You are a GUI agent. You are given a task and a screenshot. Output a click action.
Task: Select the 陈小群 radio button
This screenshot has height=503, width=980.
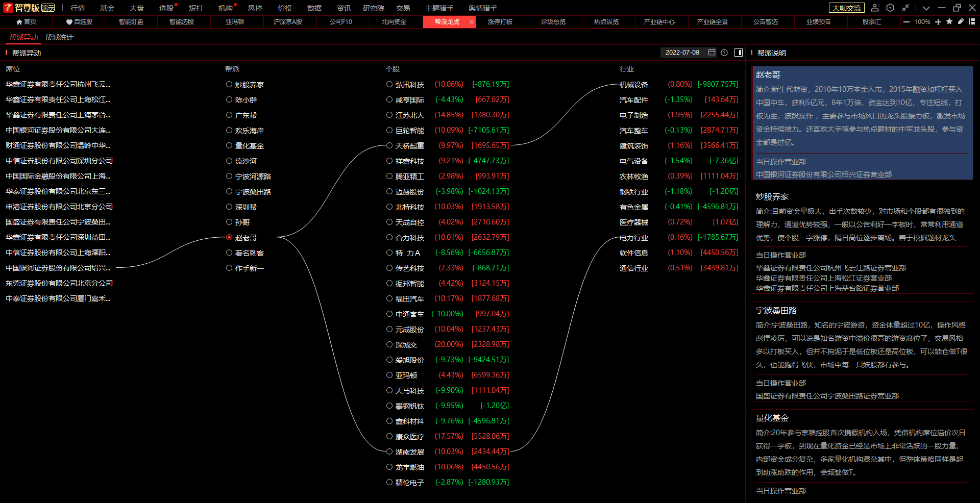229,99
